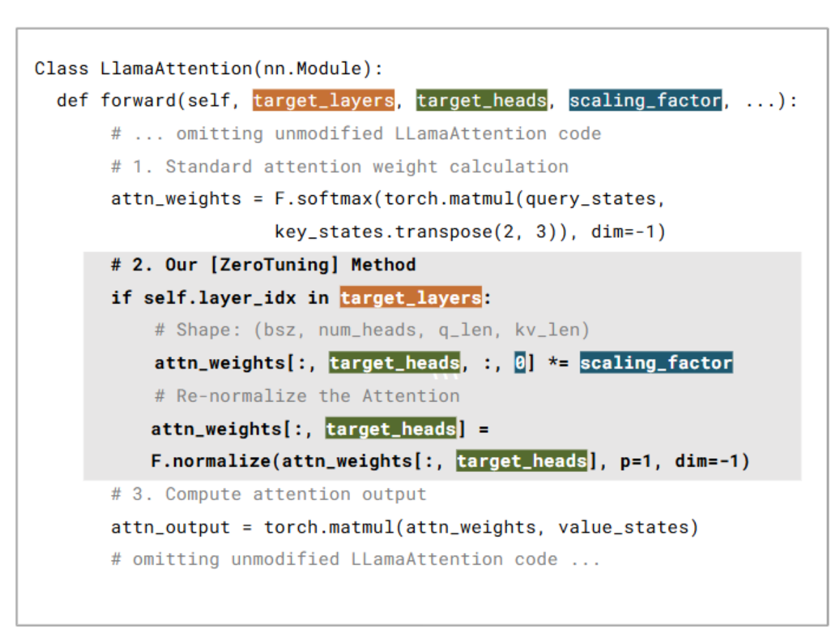Click the '# 2. Our [ZeroTuning] Method' comment
Viewport: 840px width, 644px height.
pos(263,265)
